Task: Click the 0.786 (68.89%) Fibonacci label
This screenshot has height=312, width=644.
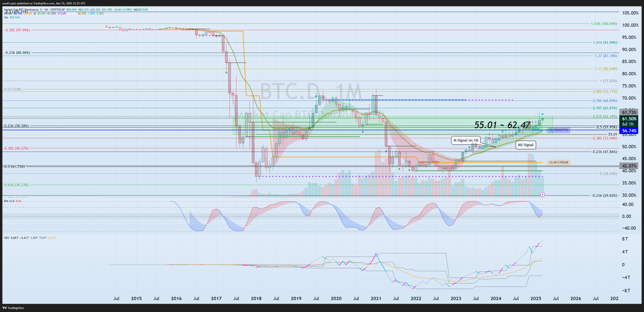Action: tap(605, 101)
